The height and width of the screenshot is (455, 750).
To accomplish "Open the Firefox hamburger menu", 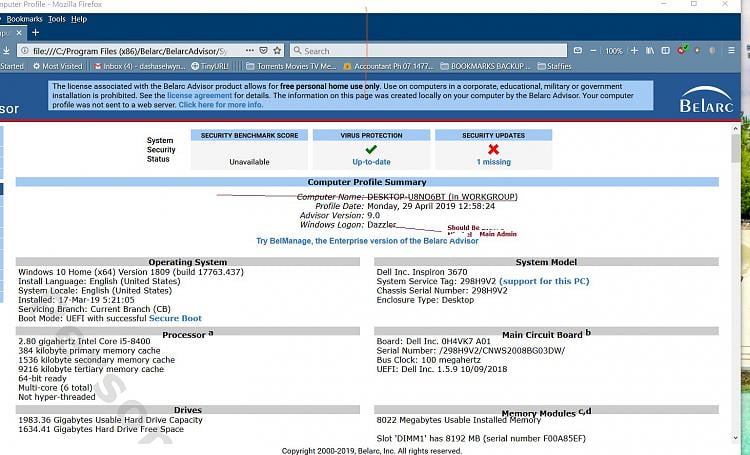I will coord(731,50).
